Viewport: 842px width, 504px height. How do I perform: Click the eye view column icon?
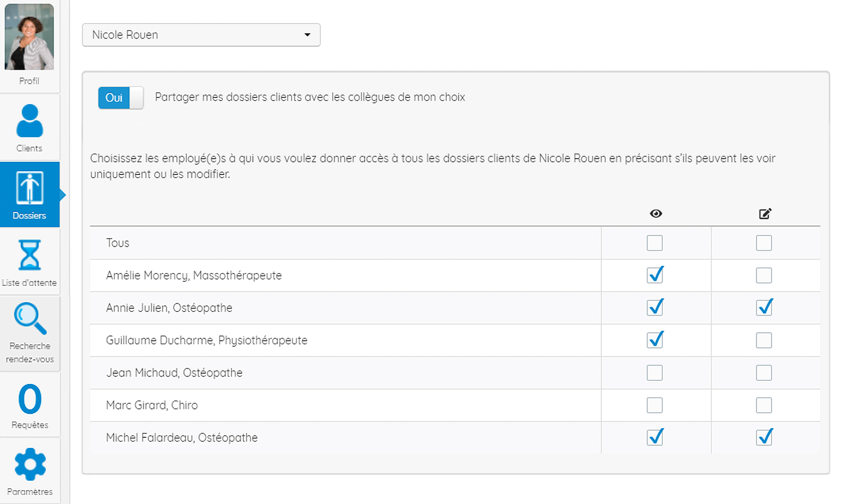click(656, 214)
